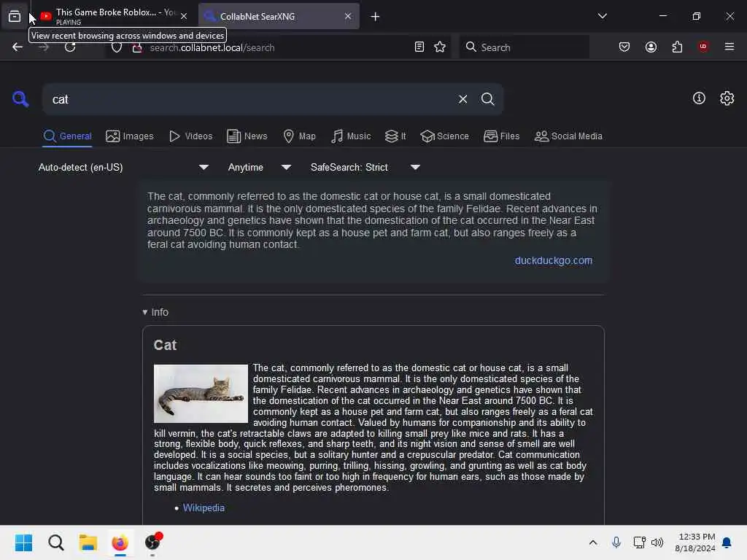
Task: Open Wikipedia link in Cat infobox
Action: pos(204,508)
